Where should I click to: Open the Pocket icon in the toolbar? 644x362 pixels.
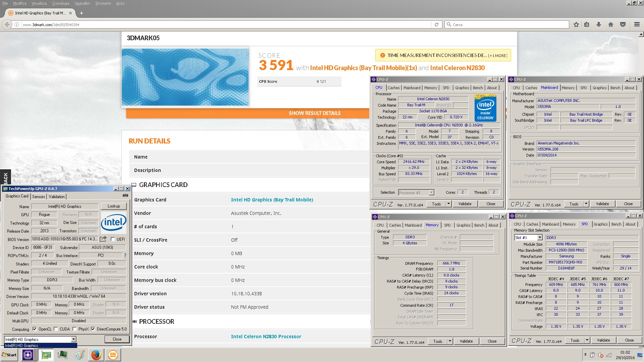click(x=623, y=24)
